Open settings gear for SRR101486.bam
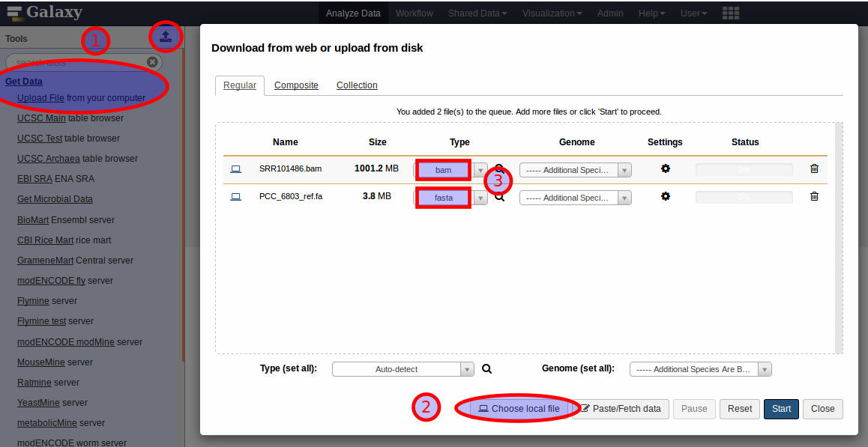Viewport: 868px width, 447px height. (x=666, y=168)
